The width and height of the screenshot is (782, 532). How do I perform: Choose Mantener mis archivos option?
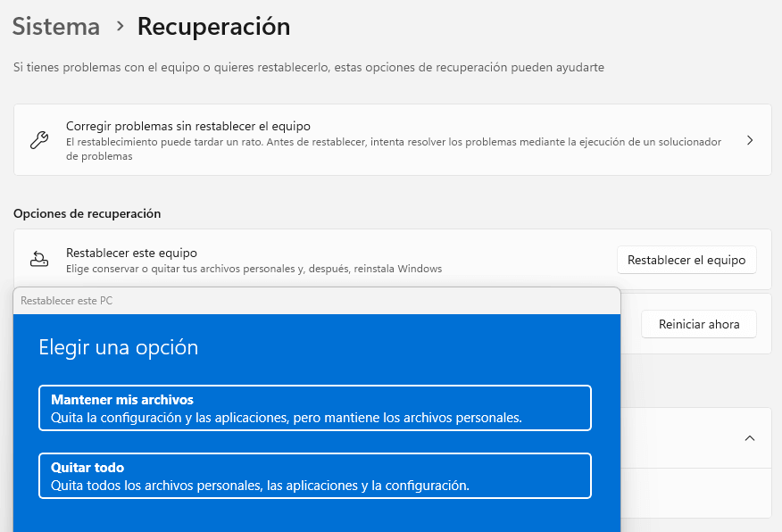click(x=315, y=408)
